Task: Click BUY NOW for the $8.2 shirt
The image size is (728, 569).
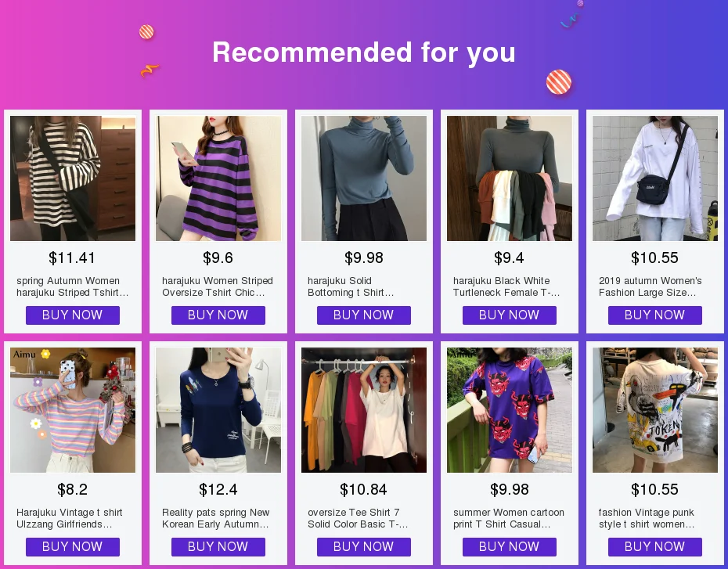Action: click(x=73, y=547)
